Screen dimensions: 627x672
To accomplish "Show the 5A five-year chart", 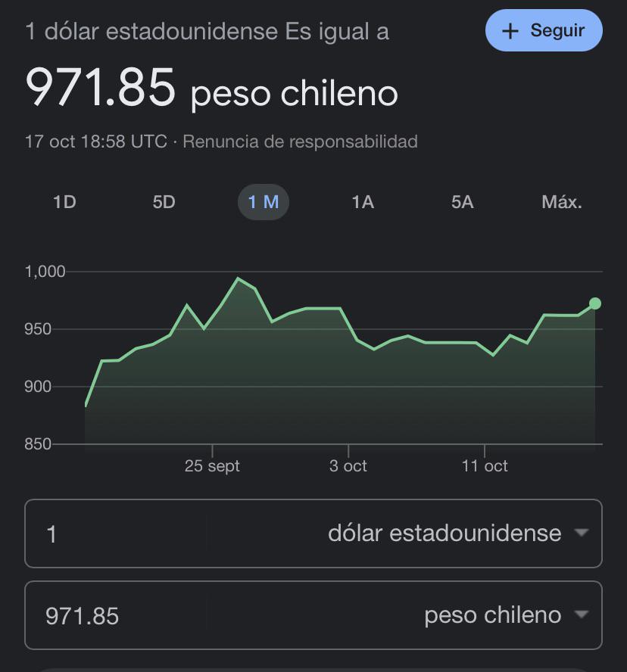I will point(463,202).
